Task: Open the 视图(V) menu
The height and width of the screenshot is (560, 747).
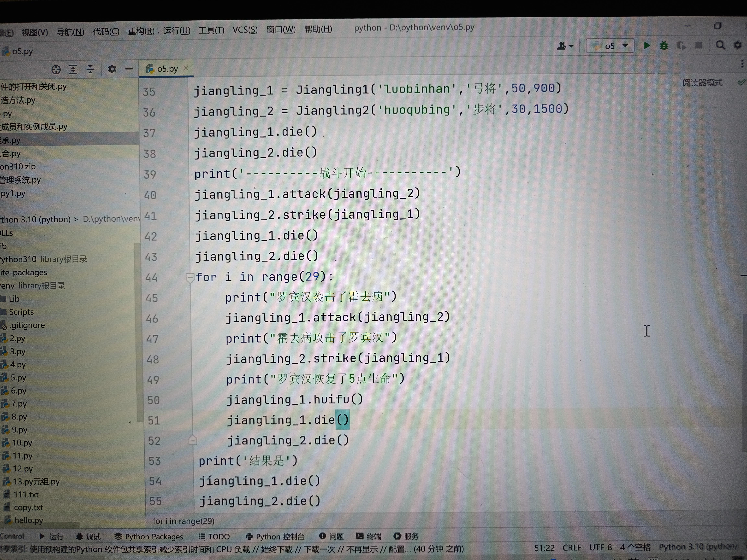Action: click(x=35, y=32)
